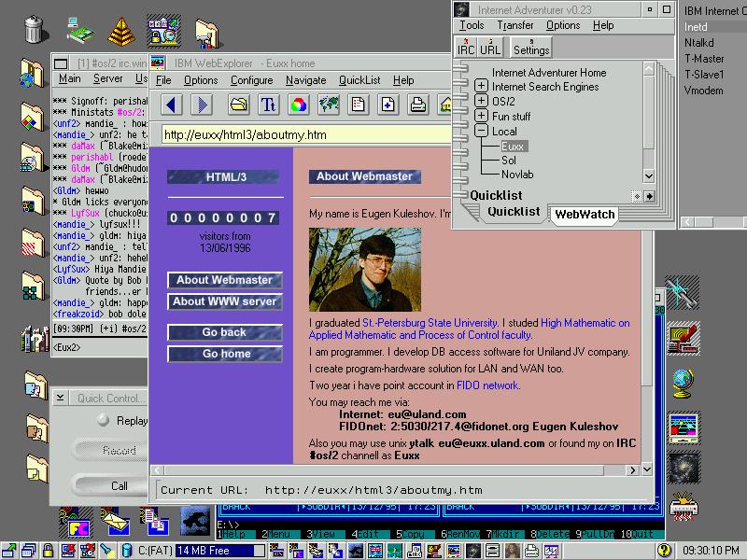Click the Call button in Quick Control
Viewport: 747px width, 560px height.
point(110,485)
